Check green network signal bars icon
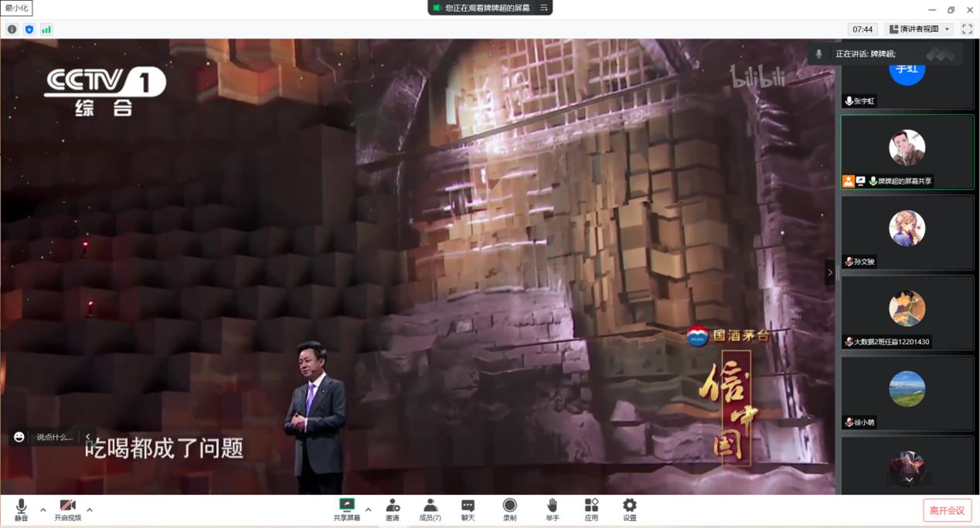980x528 pixels. coord(46,29)
